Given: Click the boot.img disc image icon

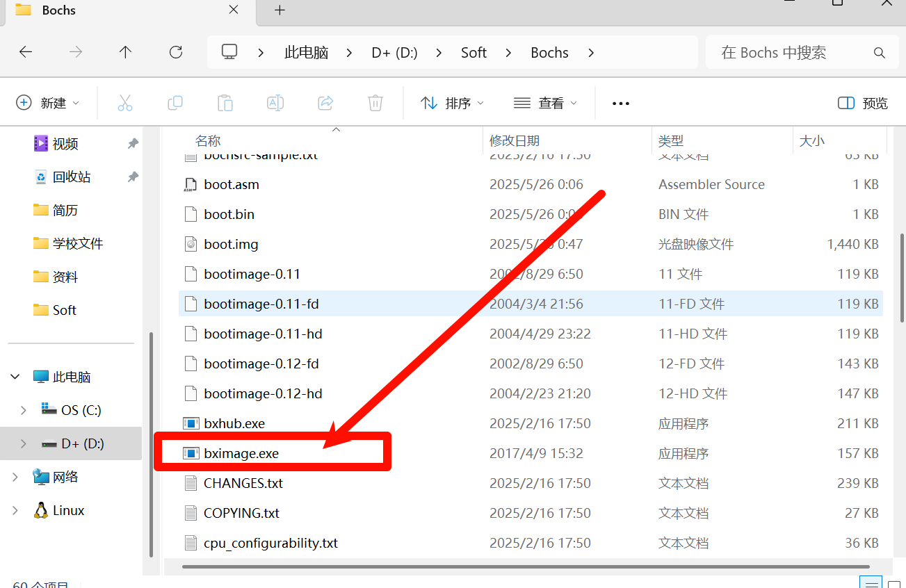Looking at the screenshot, I should tap(191, 244).
